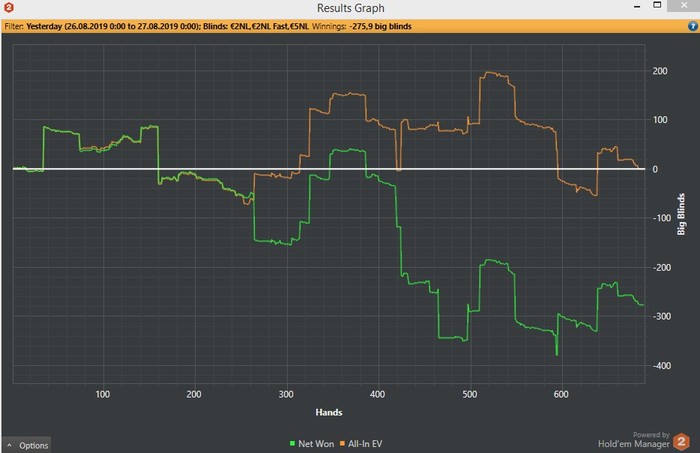Click the y-axis label '200'

click(x=660, y=71)
